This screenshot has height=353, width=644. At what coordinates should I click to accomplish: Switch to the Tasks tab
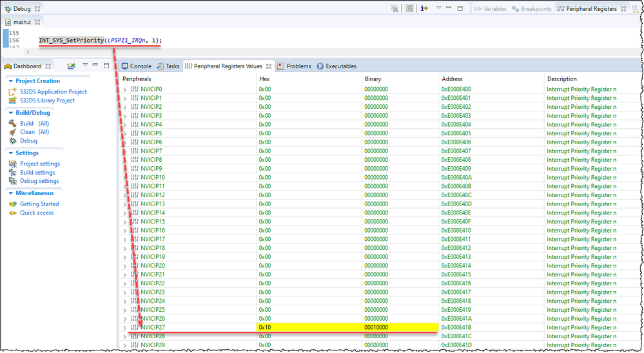pos(168,66)
